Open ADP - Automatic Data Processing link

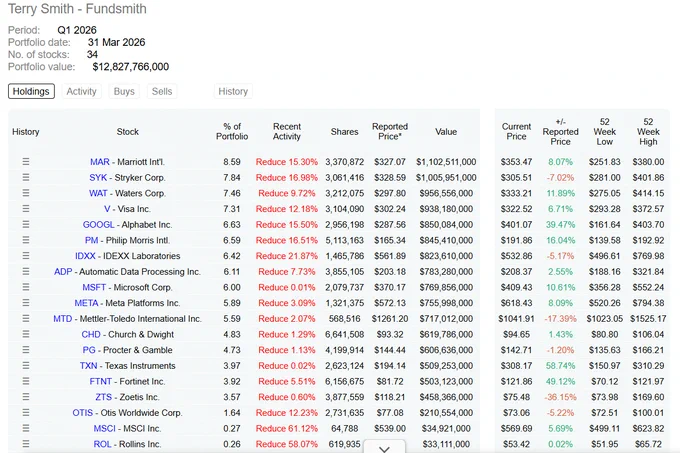[128, 271]
